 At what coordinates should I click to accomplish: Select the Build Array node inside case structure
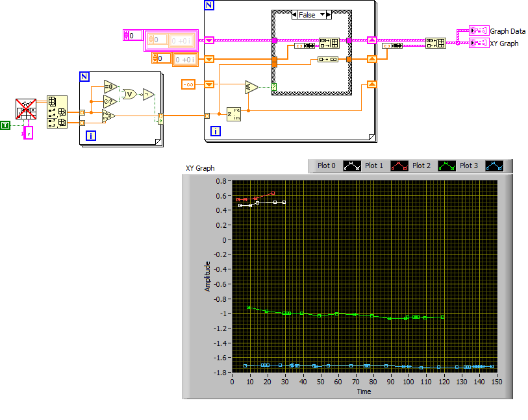tap(329, 43)
